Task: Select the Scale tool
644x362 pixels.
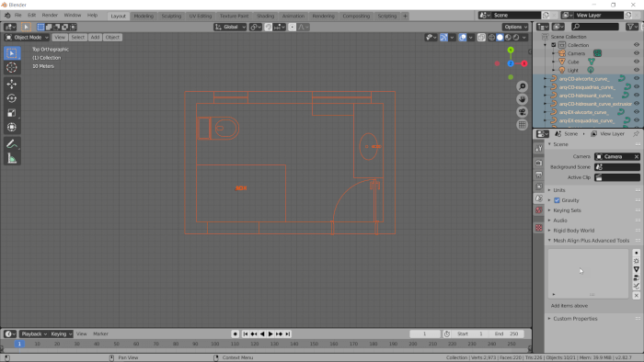Action: tap(11, 113)
